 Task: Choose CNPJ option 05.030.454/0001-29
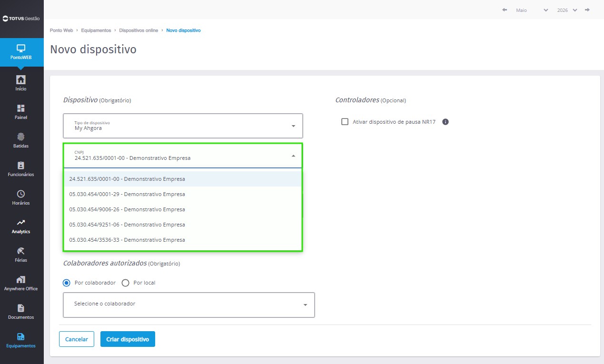click(x=183, y=194)
